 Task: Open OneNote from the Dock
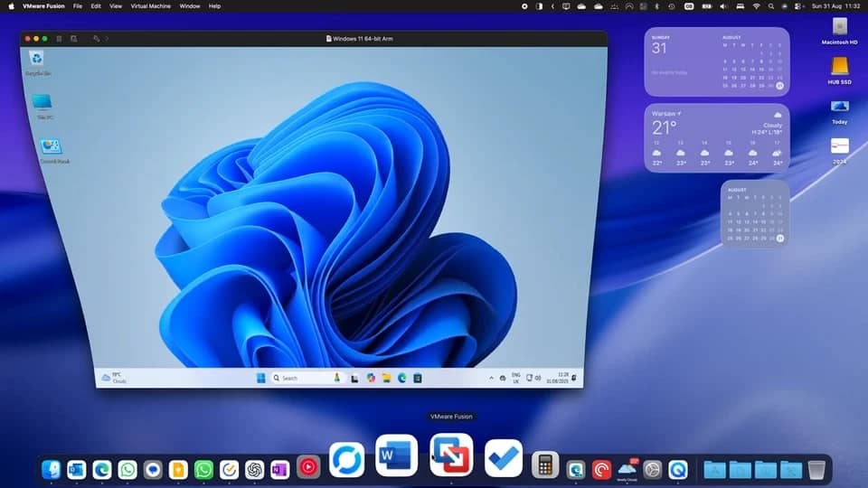point(280,469)
